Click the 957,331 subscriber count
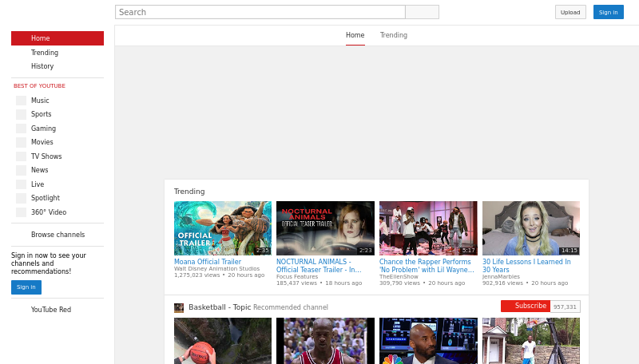Image resolution: width=639 pixels, height=364 pixels. point(566,307)
